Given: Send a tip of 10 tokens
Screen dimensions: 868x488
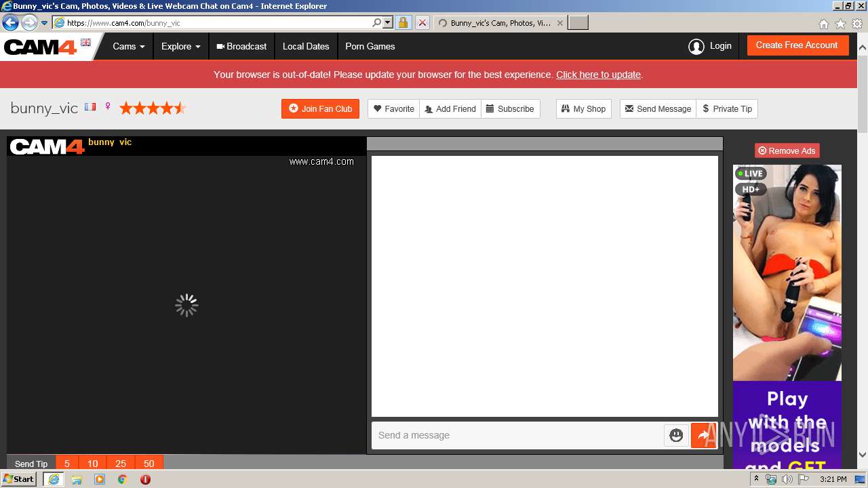Looking at the screenshot, I should click(x=93, y=464).
